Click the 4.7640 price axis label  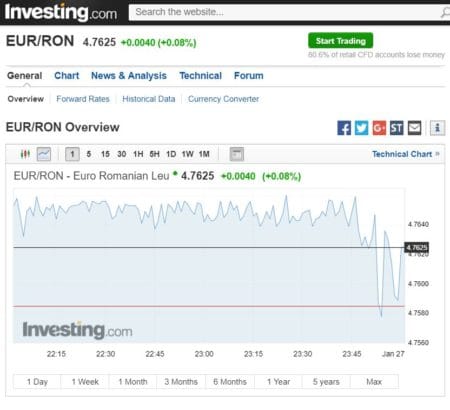418,224
